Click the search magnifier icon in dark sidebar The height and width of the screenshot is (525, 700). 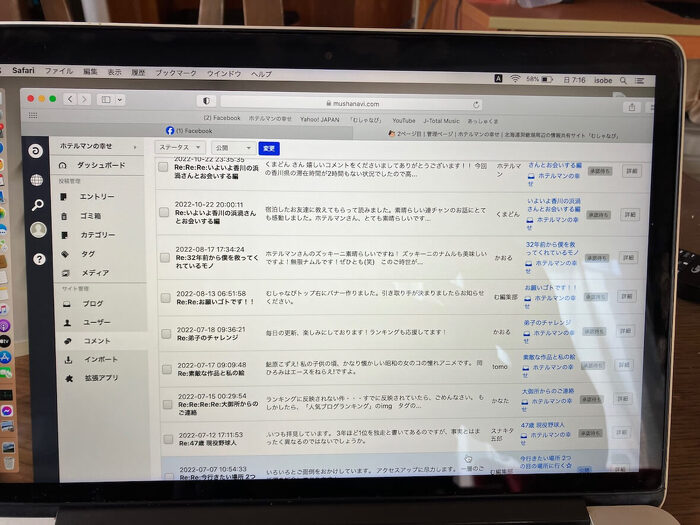point(38,205)
